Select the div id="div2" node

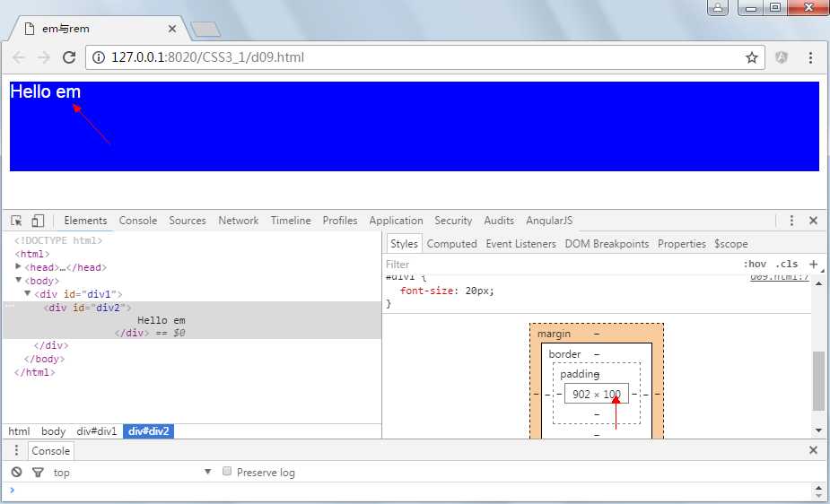(87, 308)
